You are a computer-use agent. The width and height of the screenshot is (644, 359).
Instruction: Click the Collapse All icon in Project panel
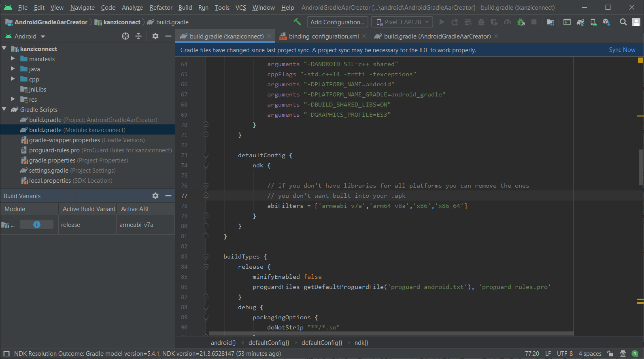[x=138, y=36]
